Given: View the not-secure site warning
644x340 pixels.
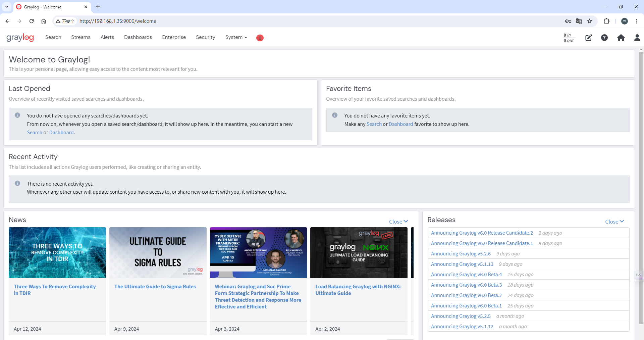Looking at the screenshot, I should [65, 21].
